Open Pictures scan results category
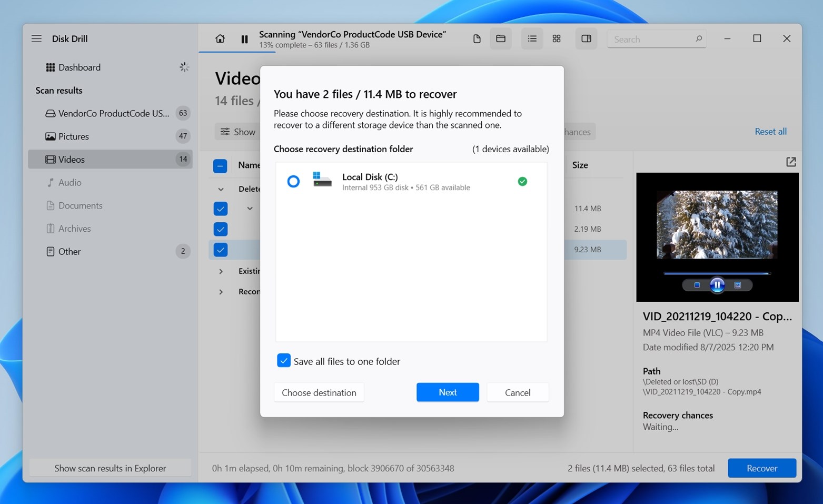Screen dimensions: 823x504 [74, 136]
